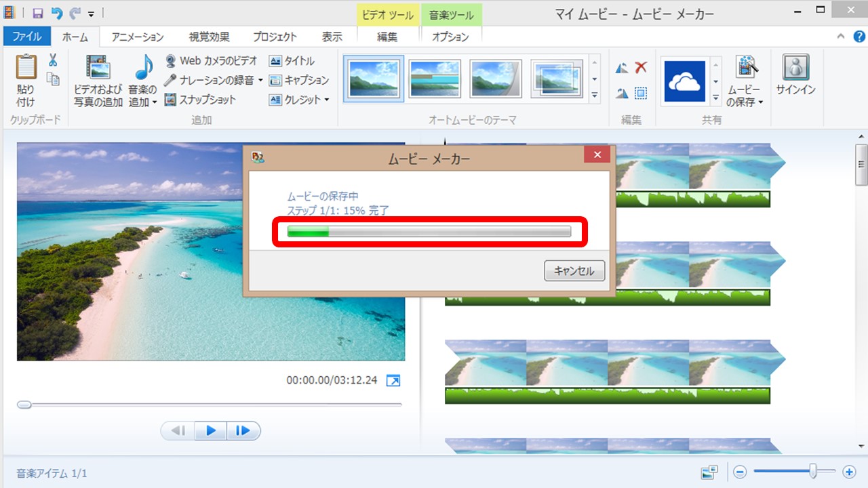The image size is (868, 488).
Task: Add a Caption to the clip
Action: point(299,80)
